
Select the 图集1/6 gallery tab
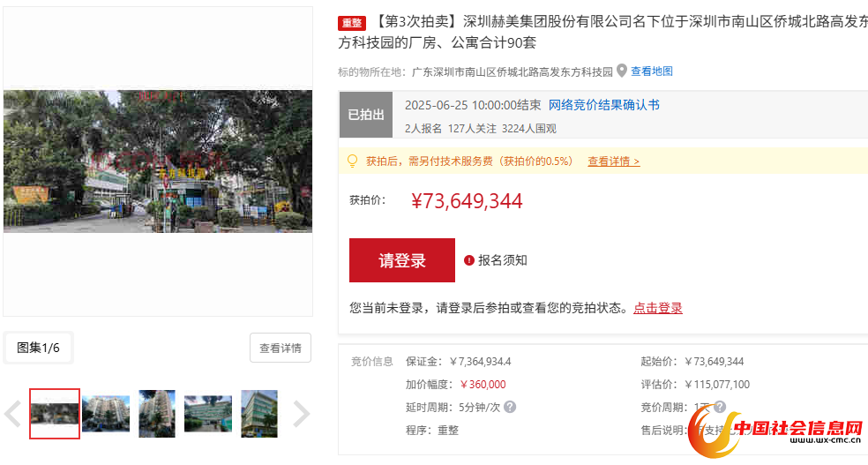[39, 348]
